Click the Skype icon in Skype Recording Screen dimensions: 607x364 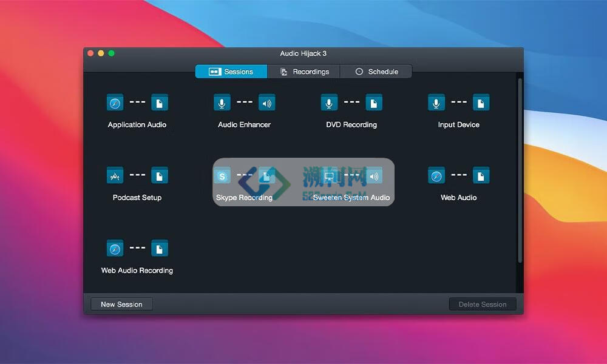222,175
